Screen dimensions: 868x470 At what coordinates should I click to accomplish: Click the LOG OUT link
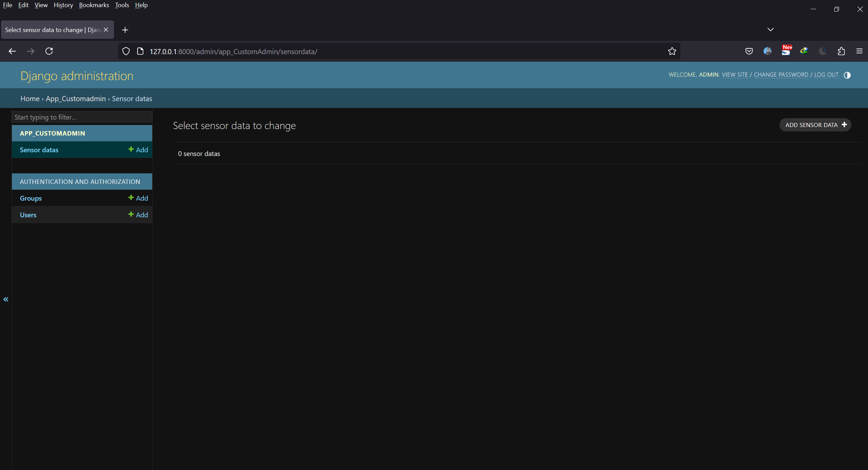tap(826, 75)
